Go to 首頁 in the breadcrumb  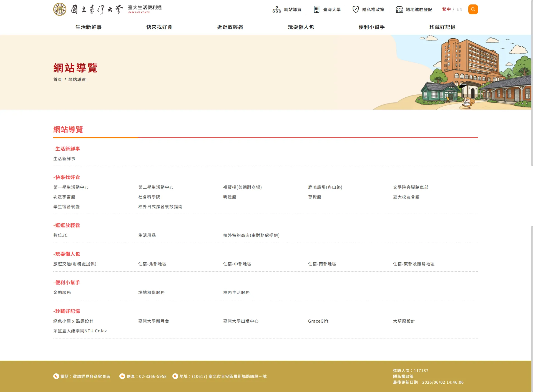[x=57, y=79]
